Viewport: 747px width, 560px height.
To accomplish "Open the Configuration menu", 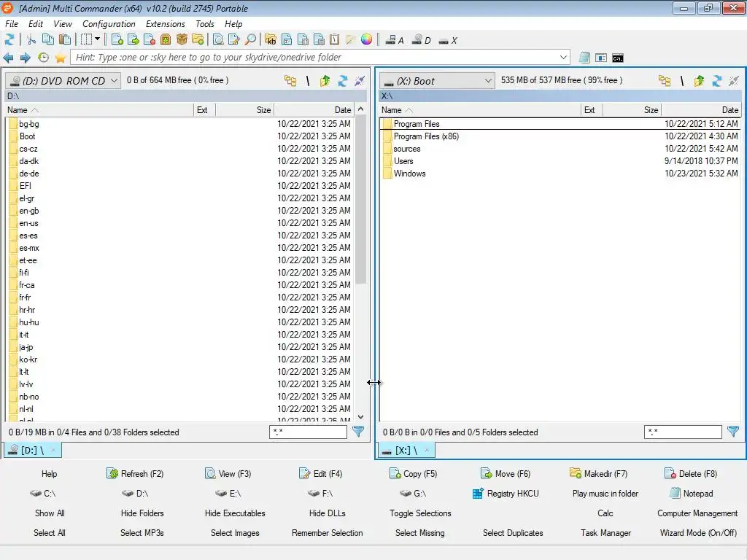I will coord(109,24).
